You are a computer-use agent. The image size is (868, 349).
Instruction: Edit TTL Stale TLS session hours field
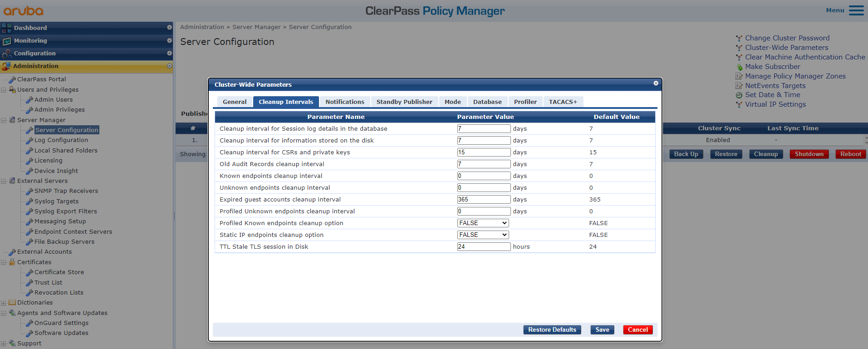pos(484,247)
